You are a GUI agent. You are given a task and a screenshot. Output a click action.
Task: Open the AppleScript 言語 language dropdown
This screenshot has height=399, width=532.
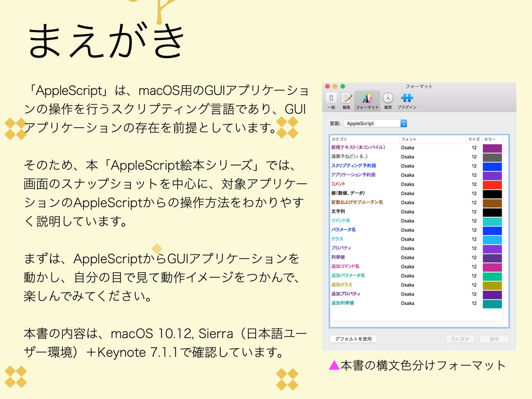376,123
